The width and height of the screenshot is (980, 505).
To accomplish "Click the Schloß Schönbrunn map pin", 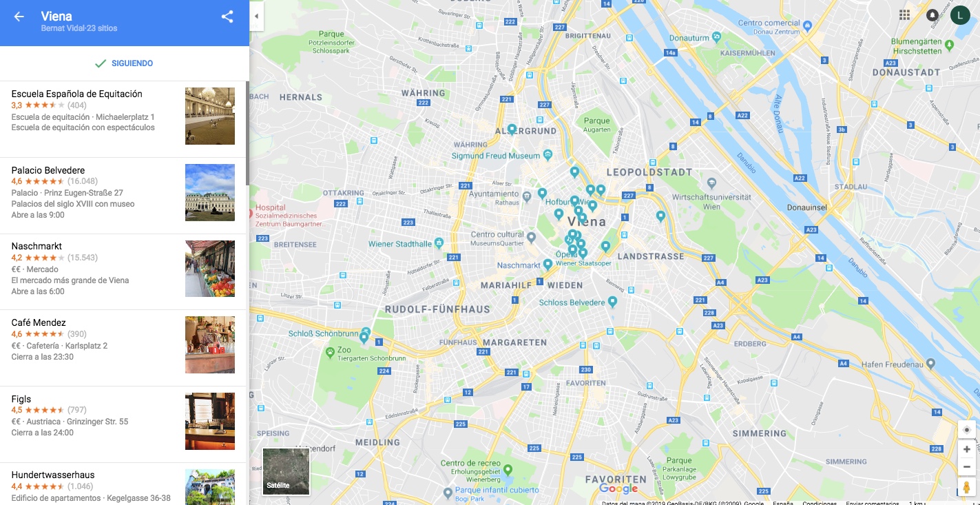I will 366,332.
